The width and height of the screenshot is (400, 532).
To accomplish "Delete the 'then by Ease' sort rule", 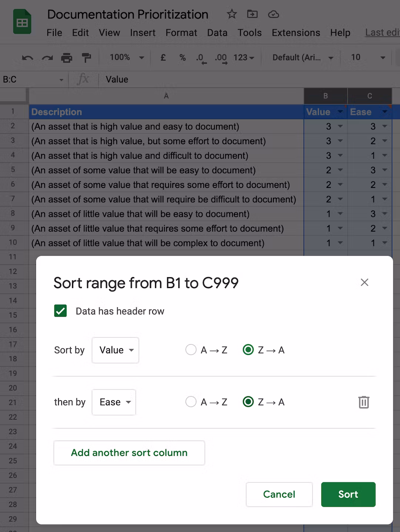I will [364, 402].
